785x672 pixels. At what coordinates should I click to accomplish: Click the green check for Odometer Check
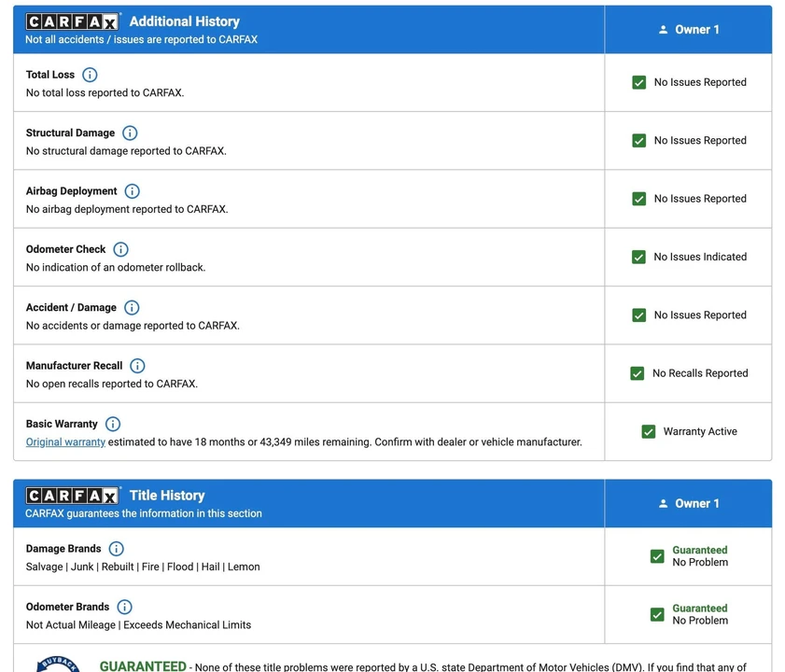(x=638, y=257)
